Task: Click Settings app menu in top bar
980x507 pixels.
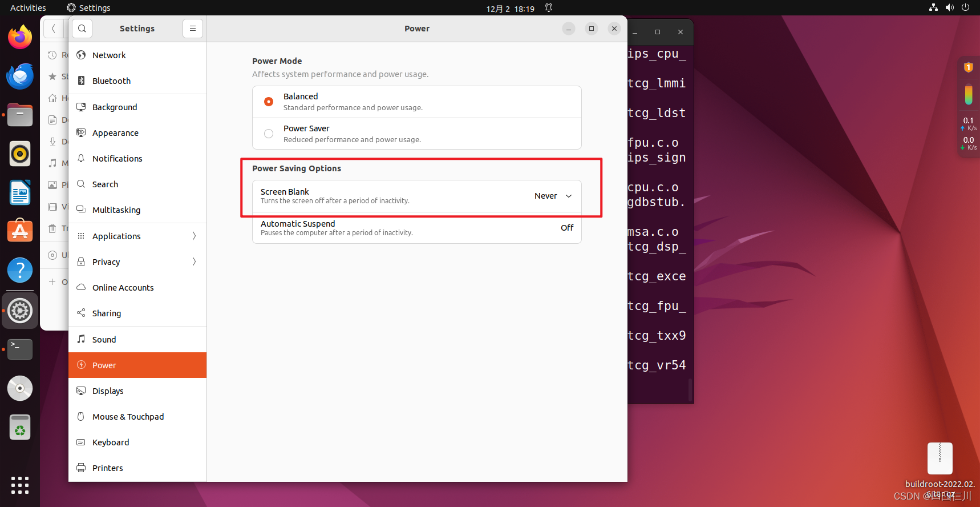Action: tap(88, 8)
